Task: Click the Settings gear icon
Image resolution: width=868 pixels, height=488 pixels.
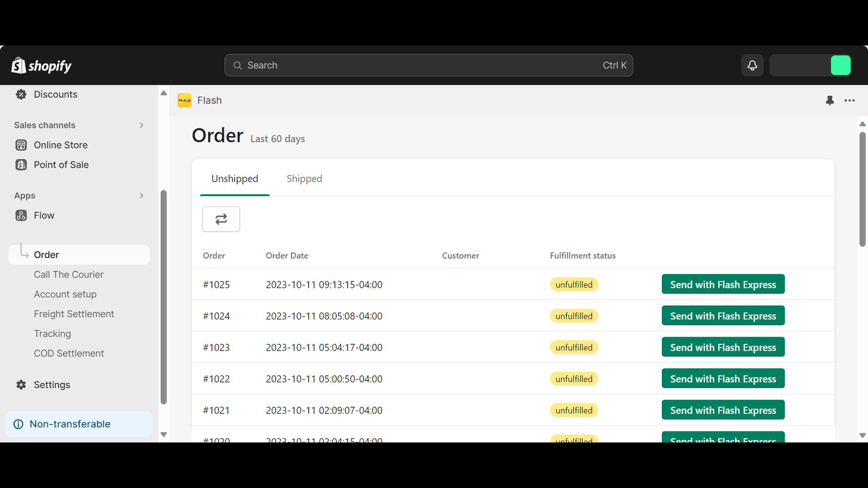Action: [21, 384]
